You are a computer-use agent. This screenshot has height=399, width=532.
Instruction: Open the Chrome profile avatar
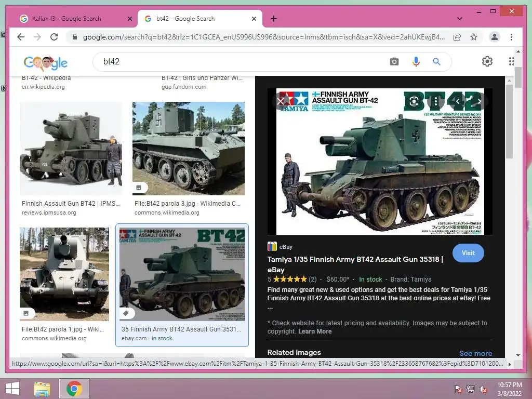495,37
